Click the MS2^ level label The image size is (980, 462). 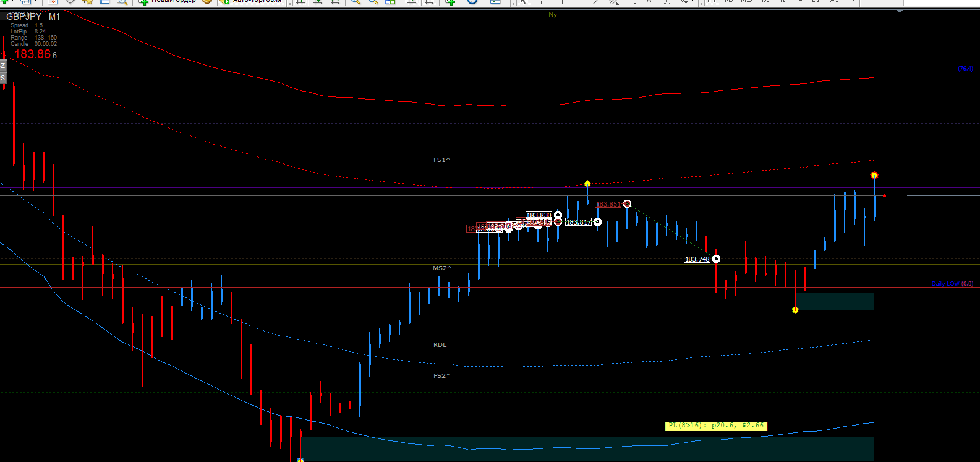click(441, 268)
